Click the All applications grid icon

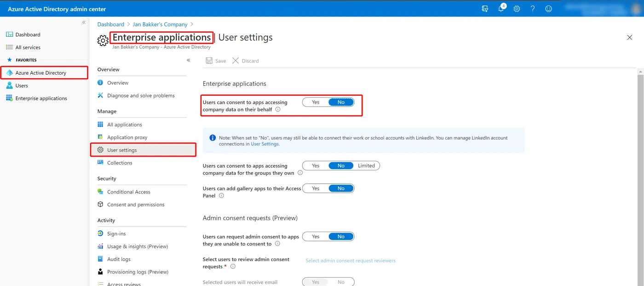pyautogui.click(x=100, y=125)
